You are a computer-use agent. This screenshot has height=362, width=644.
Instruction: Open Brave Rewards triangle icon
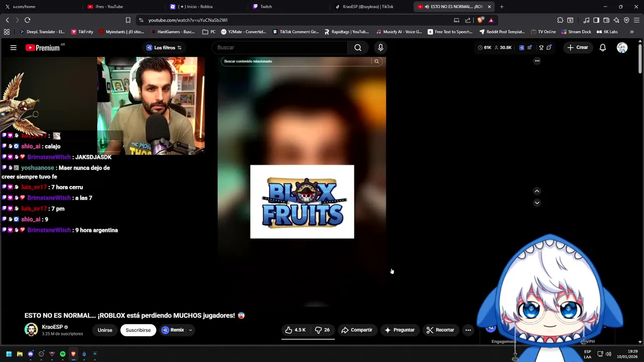tap(491, 20)
